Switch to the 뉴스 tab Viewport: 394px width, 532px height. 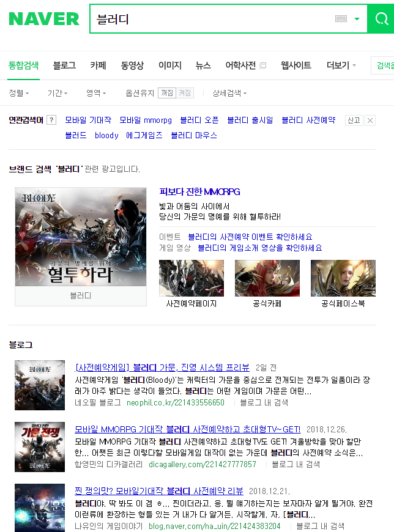pos(203,65)
